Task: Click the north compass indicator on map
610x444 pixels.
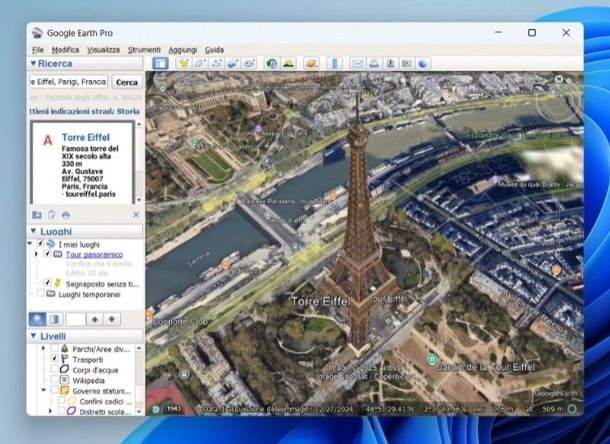Action: [x=559, y=79]
